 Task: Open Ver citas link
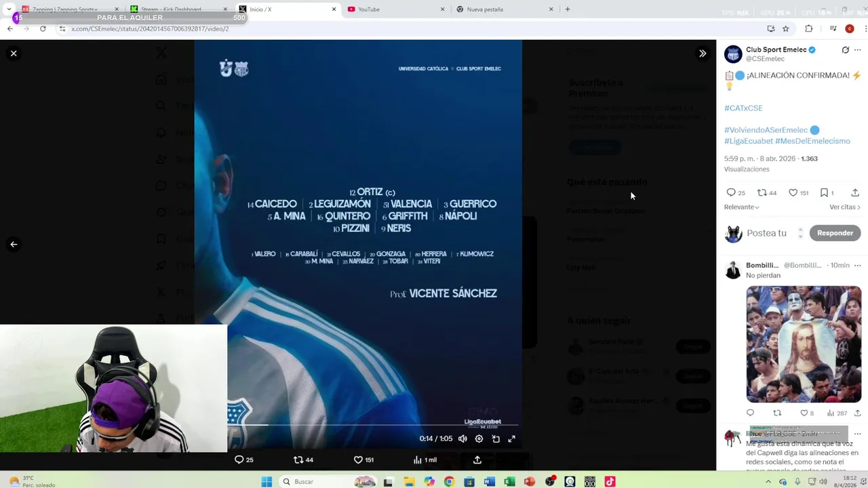click(x=845, y=207)
